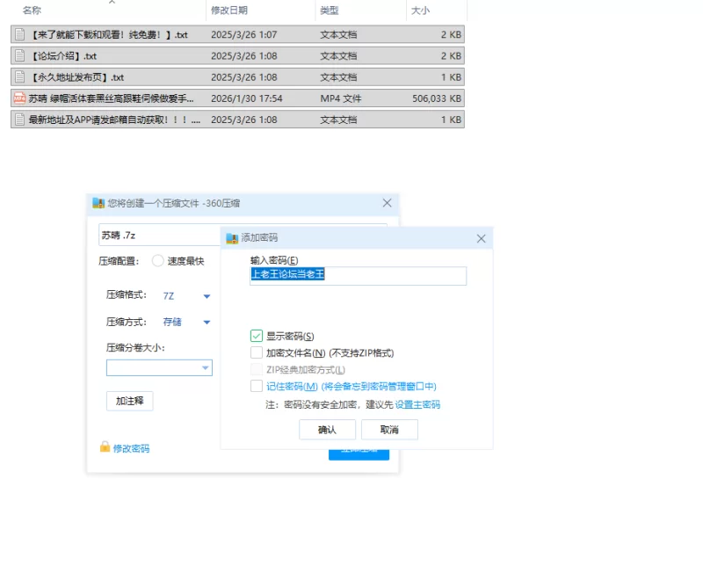Select the 速度最快 radio button
703x588 pixels.
158,260
